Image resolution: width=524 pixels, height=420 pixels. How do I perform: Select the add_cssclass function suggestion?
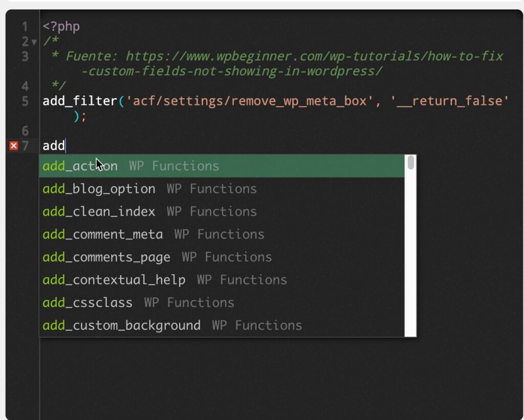(x=87, y=302)
